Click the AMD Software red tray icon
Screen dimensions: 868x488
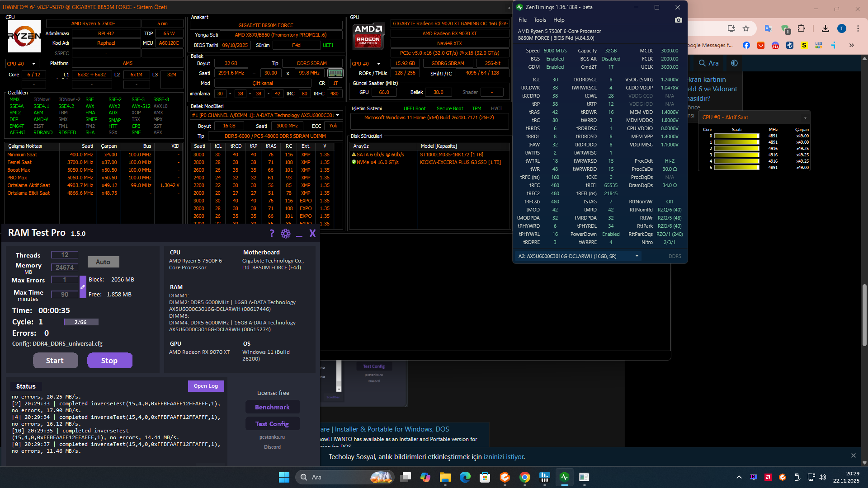(x=768, y=477)
